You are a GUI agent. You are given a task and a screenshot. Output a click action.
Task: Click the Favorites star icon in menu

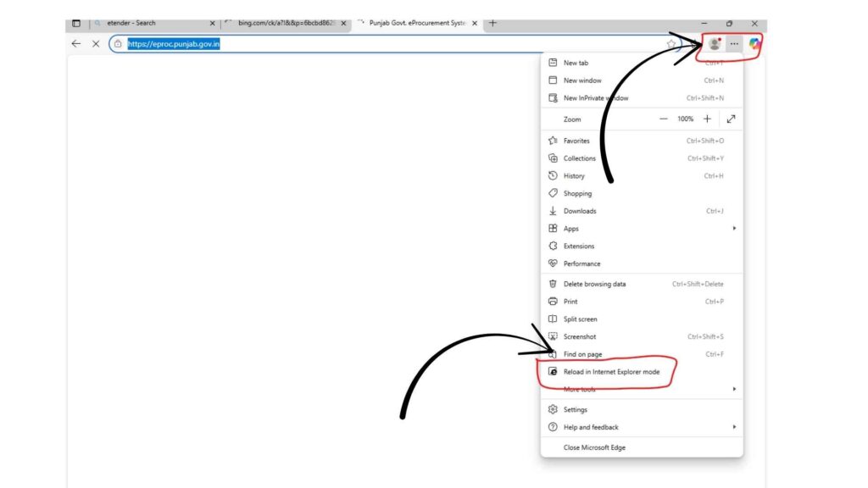point(553,141)
